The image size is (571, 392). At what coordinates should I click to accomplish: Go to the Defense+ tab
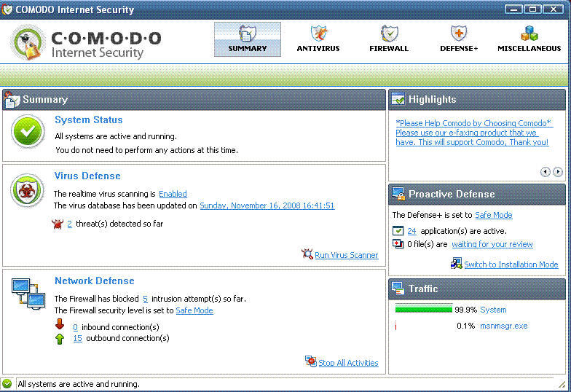[459, 39]
